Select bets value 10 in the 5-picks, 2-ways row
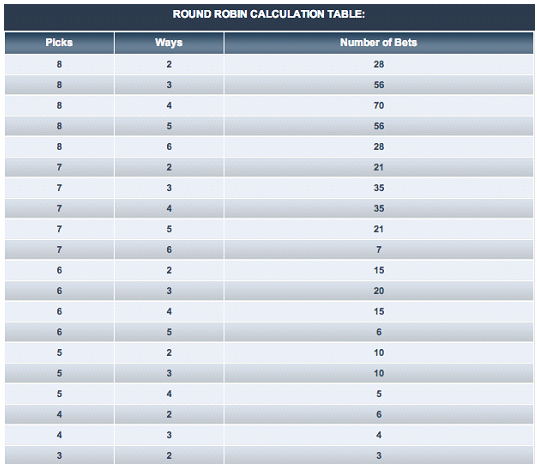The width and height of the screenshot is (537, 467). 378,353
